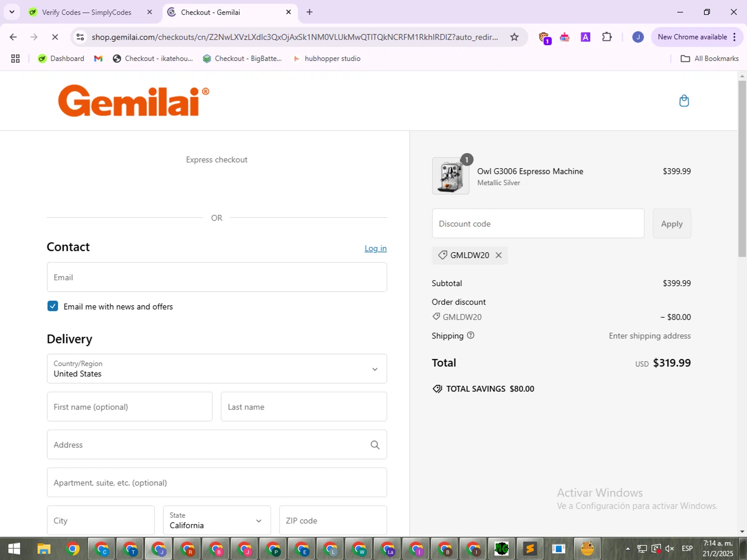Click the ZIP code field
This screenshot has height=560, width=747.
click(x=333, y=521)
